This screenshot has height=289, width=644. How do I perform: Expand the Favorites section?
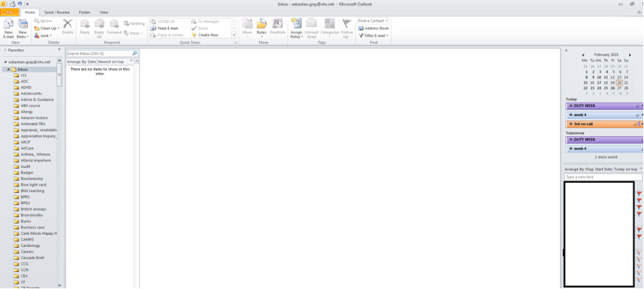[5, 50]
